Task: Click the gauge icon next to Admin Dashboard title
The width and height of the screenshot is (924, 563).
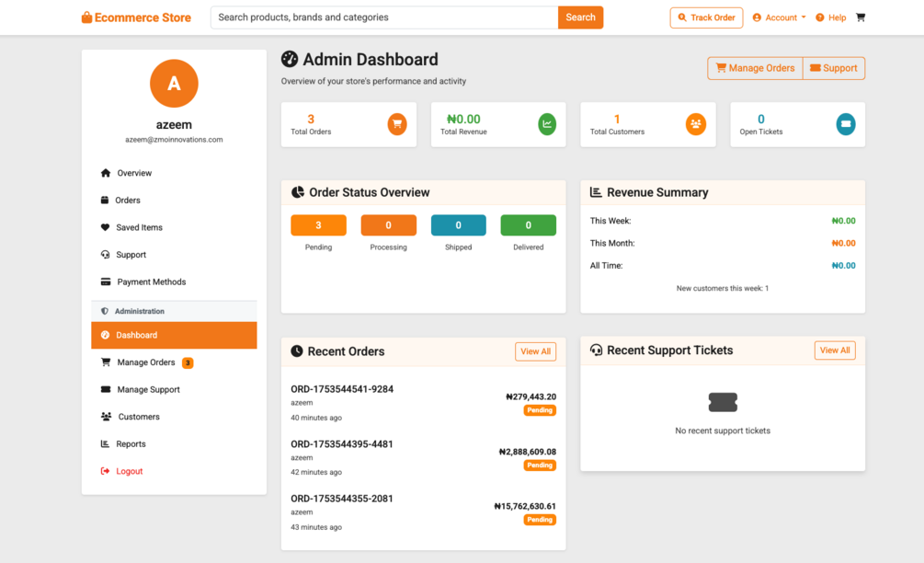Action: [x=290, y=59]
